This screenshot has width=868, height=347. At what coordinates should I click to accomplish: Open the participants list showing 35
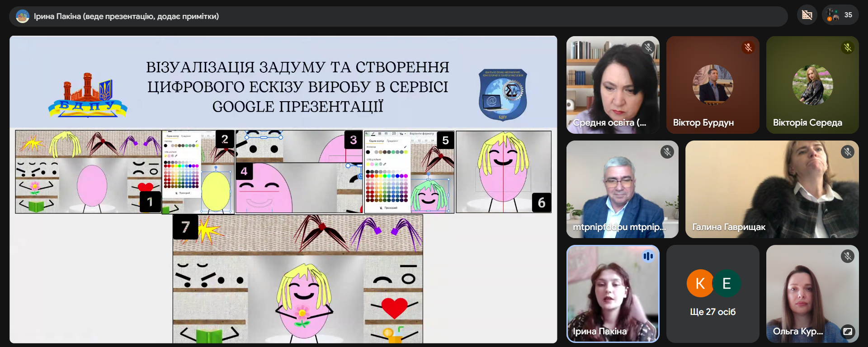840,15
